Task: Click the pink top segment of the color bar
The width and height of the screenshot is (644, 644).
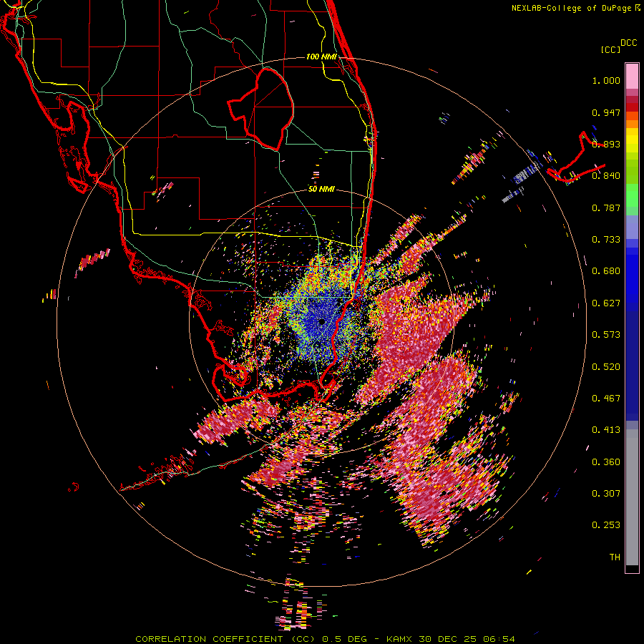Action: [x=632, y=76]
